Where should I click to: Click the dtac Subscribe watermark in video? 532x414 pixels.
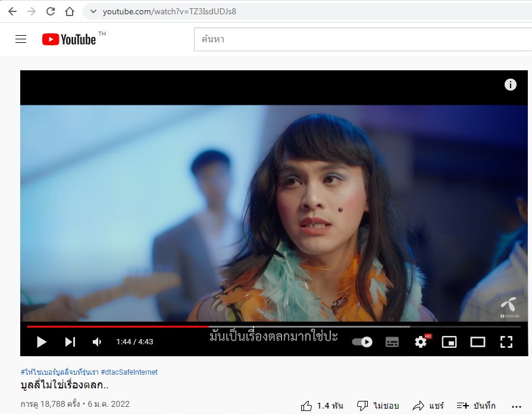(509, 307)
